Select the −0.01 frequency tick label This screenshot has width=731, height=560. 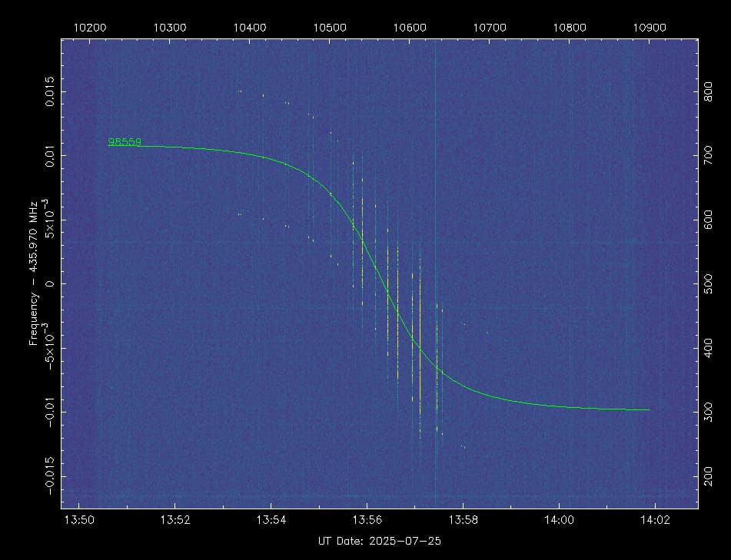(x=49, y=412)
